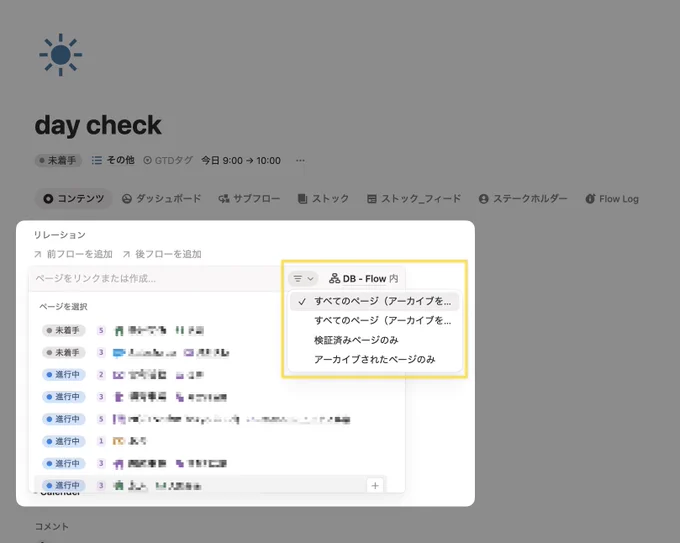Click plus button on last 進行中 row

(375, 485)
